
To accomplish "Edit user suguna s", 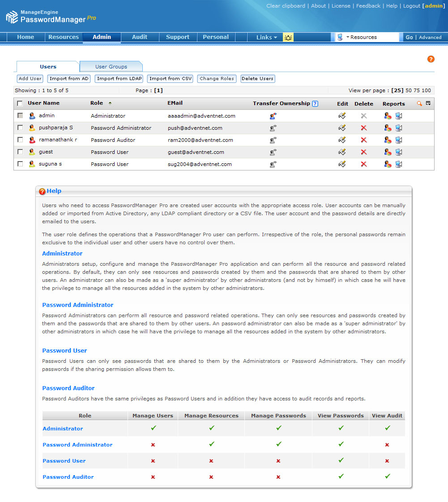I will click(342, 164).
